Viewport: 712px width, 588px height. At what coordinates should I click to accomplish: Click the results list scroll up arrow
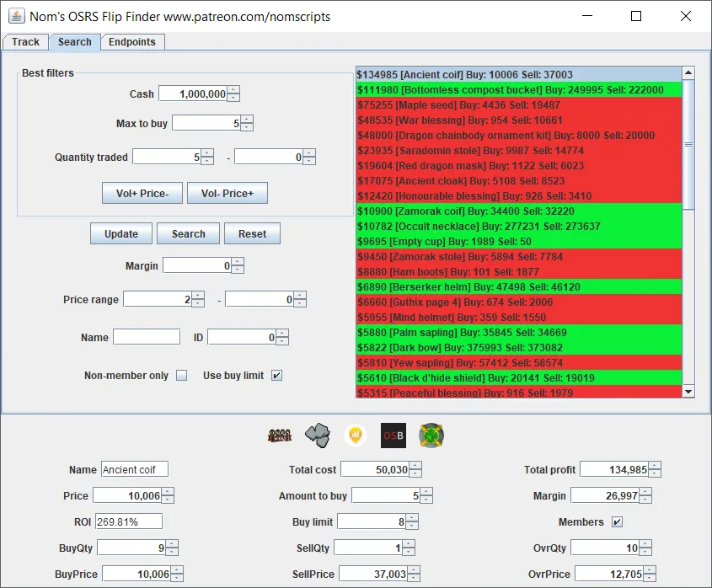click(689, 73)
